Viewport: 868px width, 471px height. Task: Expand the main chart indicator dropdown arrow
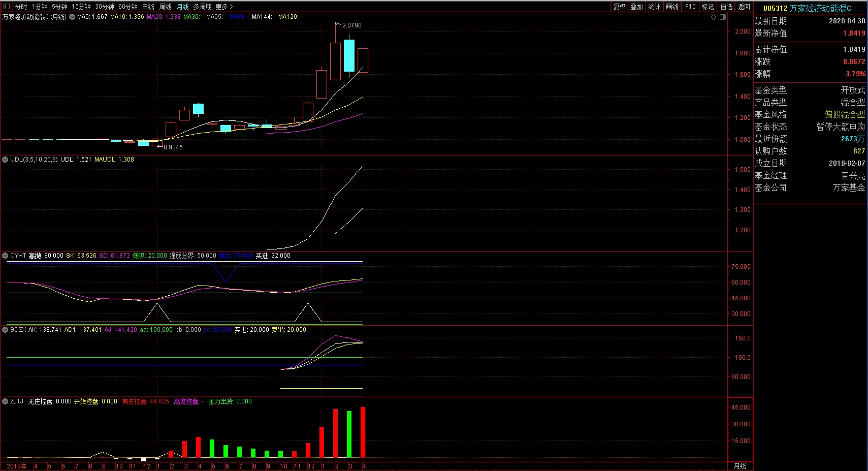[x=72, y=17]
